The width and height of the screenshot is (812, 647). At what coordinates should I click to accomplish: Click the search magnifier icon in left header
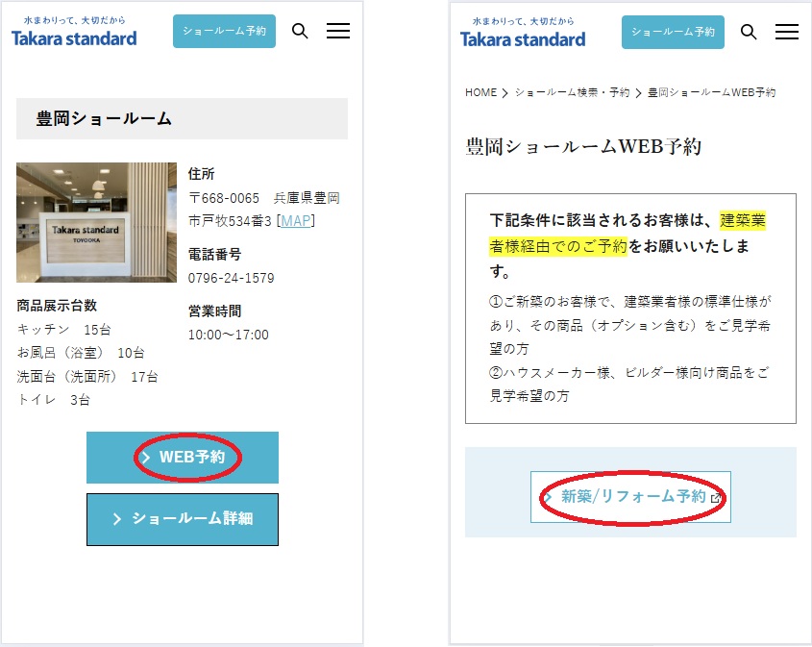(x=300, y=31)
